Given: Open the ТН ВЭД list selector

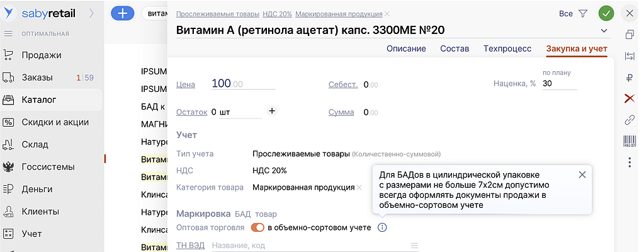Looking at the screenshot, I should click(x=414, y=246).
